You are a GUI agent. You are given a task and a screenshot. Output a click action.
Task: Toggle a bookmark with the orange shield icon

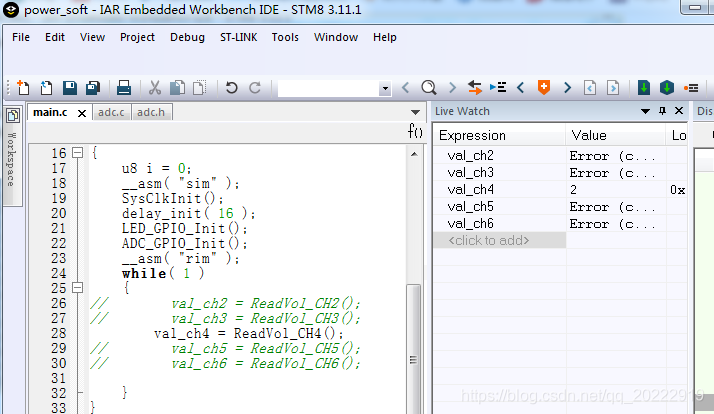(544, 87)
